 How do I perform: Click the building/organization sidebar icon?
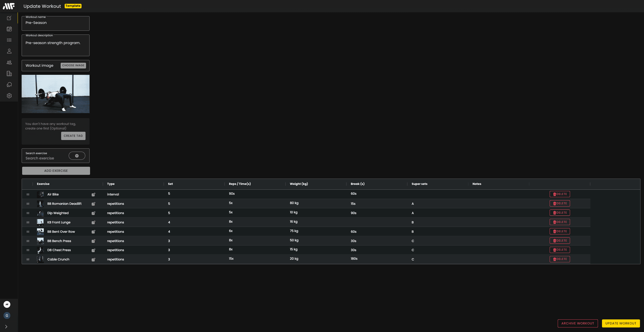(x=9, y=74)
